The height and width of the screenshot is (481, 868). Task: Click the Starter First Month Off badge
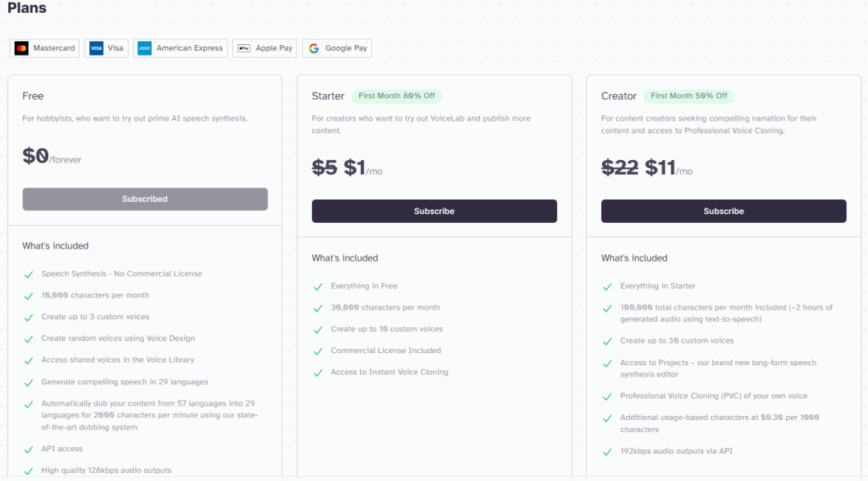[x=396, y=96]
